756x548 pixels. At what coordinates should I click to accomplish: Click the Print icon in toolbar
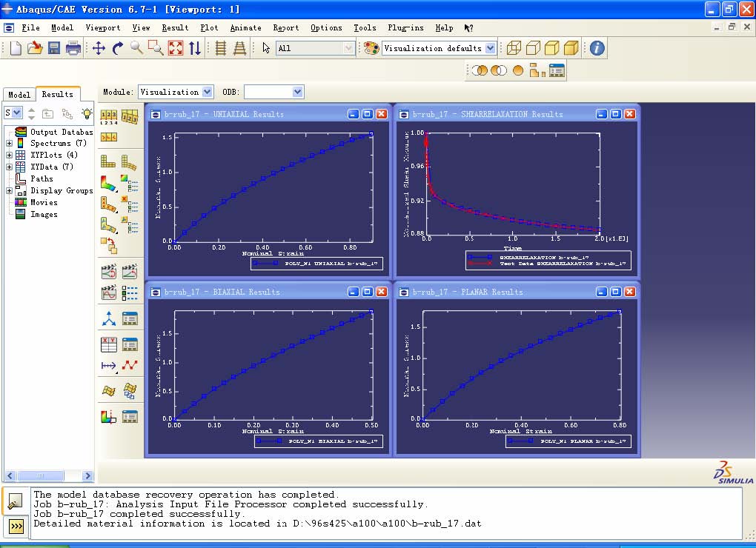(x=73, y=48)
